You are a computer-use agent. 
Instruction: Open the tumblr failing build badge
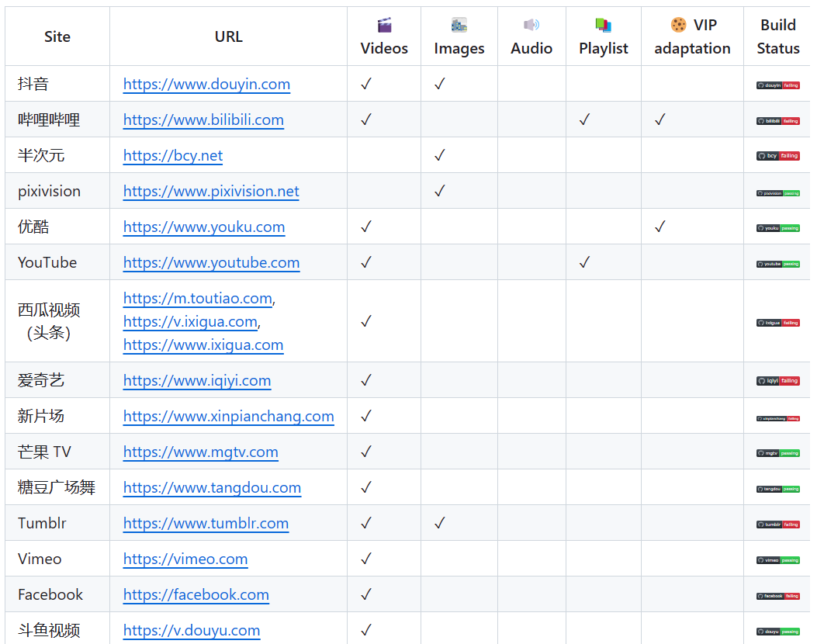point(777,525)
